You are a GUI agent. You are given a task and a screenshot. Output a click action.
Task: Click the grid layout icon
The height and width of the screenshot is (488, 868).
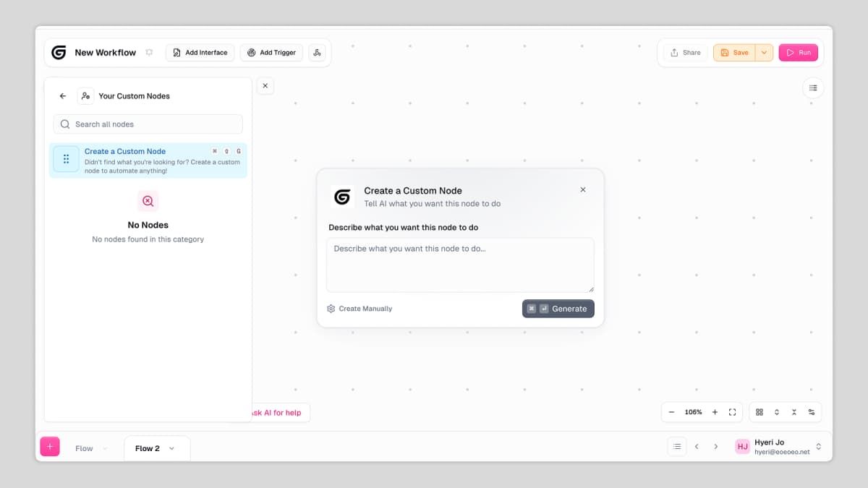coord(759,412)
